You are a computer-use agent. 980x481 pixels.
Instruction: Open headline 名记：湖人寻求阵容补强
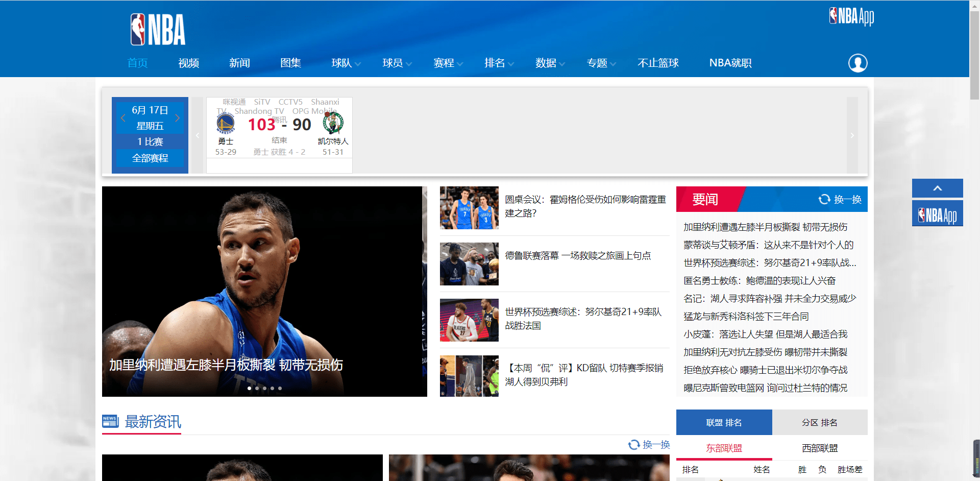(770, 298)
